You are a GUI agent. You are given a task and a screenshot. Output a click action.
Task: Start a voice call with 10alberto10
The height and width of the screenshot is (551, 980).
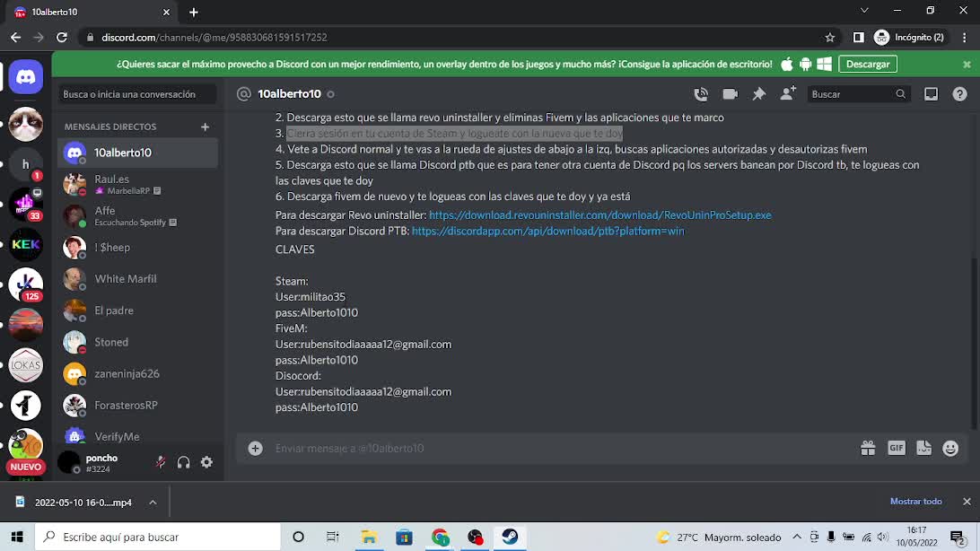point(701,94)
